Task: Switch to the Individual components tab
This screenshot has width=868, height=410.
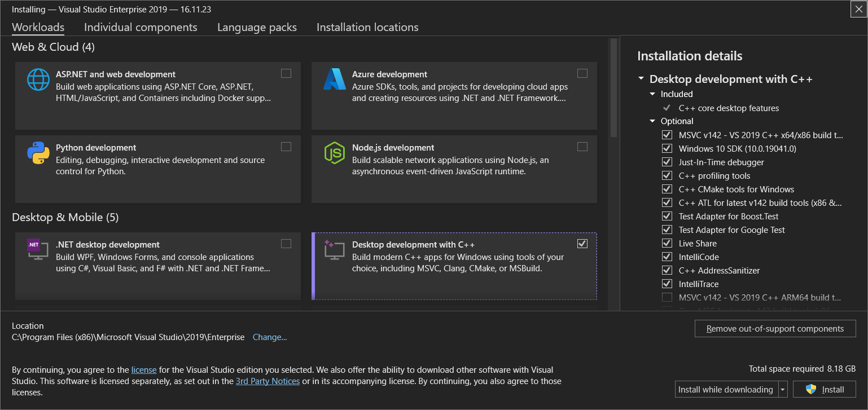Action: [x=141, y=27]
